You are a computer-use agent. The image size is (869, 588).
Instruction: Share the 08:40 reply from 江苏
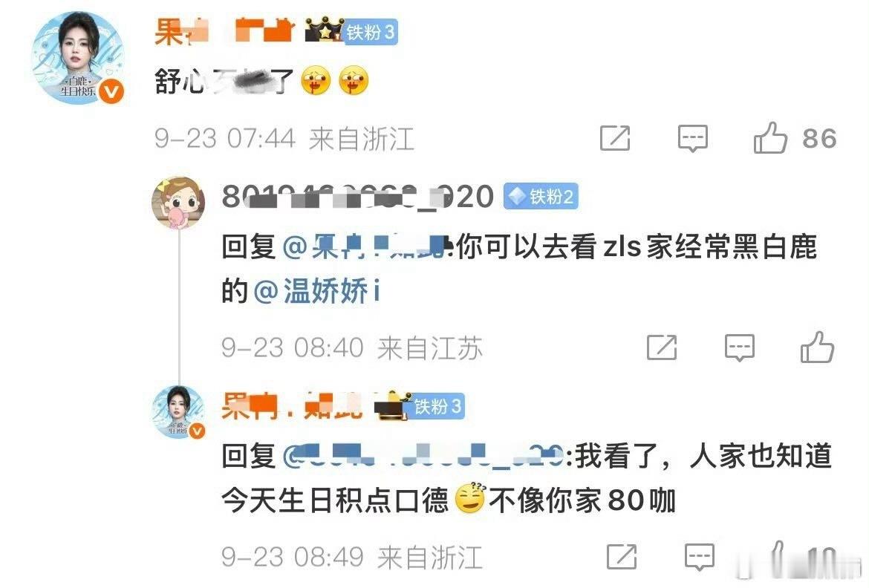click(662, 347)
